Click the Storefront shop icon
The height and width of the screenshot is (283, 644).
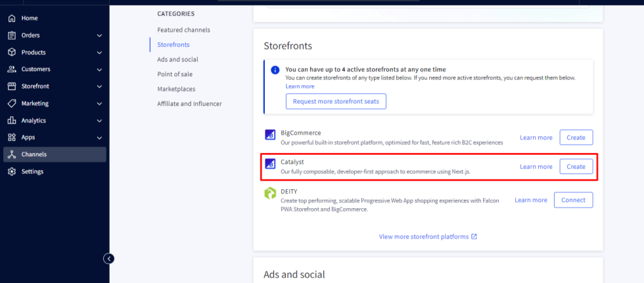click(12, 87)
